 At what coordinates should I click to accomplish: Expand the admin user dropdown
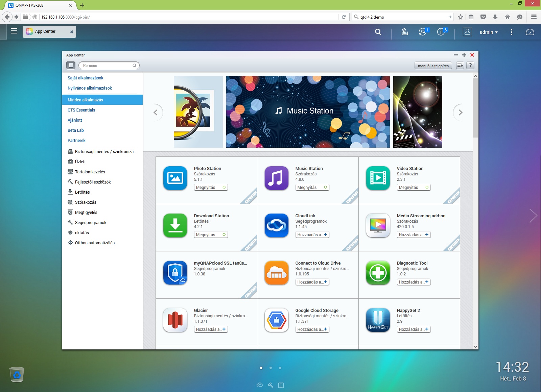[x=489, y=32]
